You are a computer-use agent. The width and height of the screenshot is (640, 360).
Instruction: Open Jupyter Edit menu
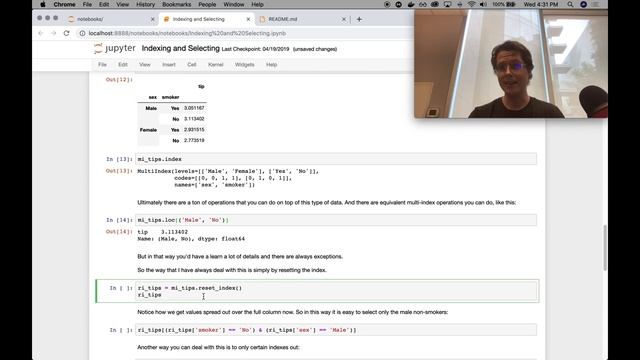123,64
